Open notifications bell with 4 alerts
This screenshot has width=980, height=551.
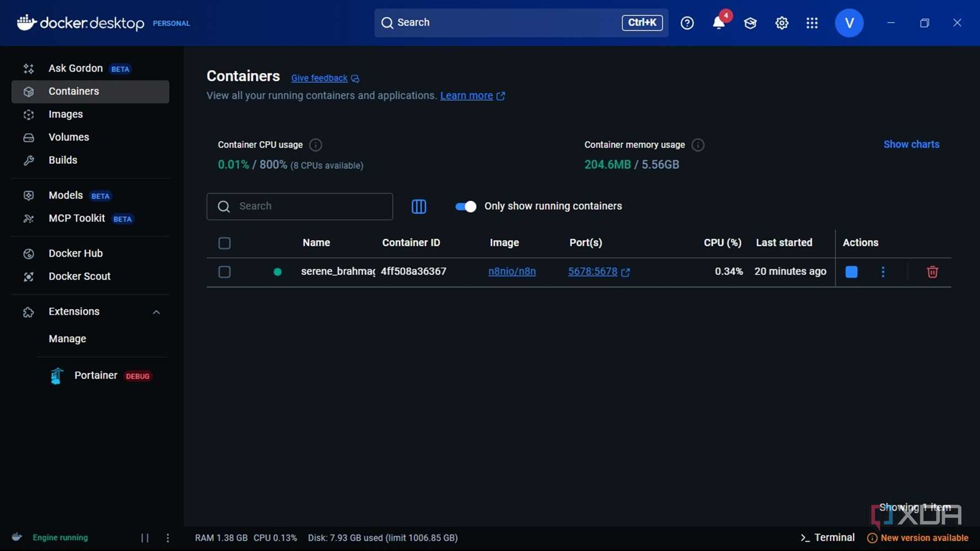pos(719,23)
